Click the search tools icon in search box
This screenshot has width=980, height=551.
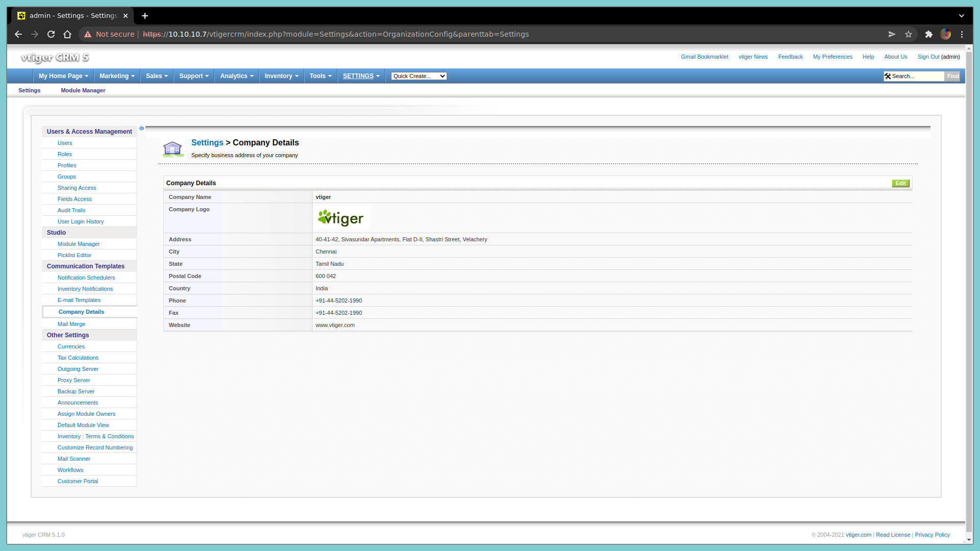click(x=888, y=76)
